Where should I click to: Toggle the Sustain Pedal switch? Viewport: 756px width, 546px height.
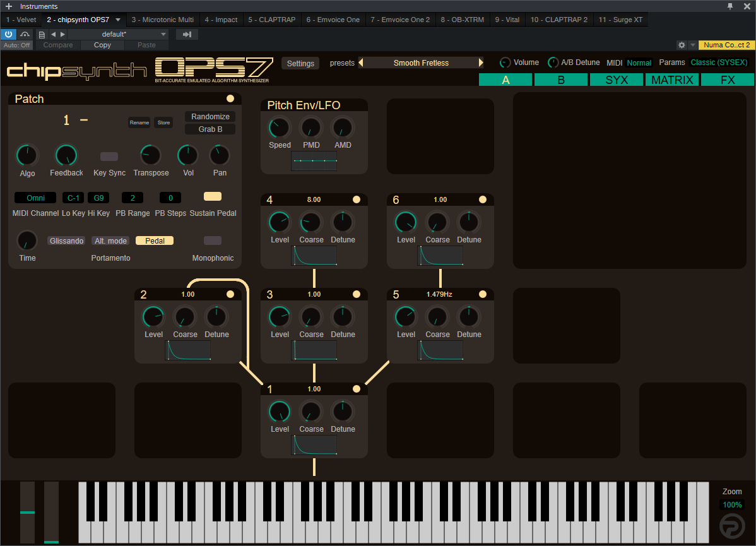coord(213,196)
